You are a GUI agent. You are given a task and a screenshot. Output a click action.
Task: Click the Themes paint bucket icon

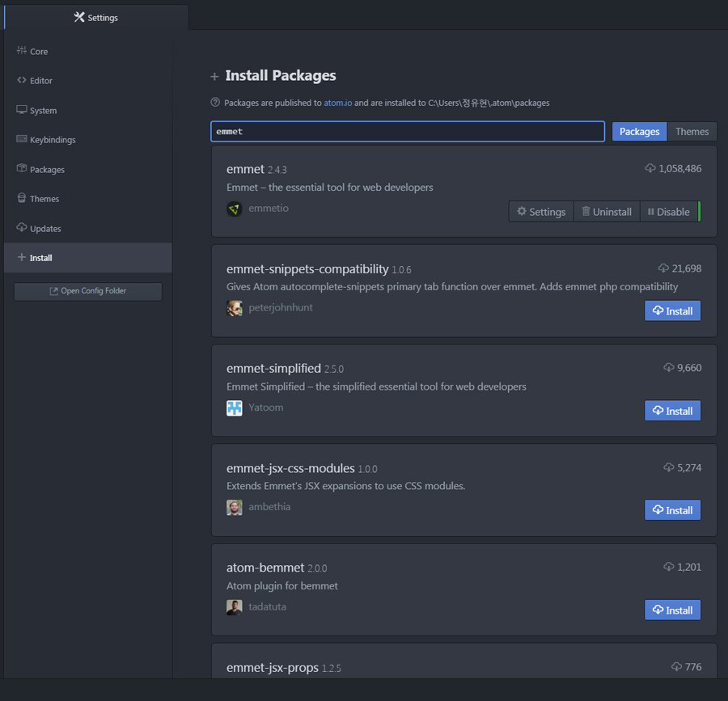tap(21, 197)
